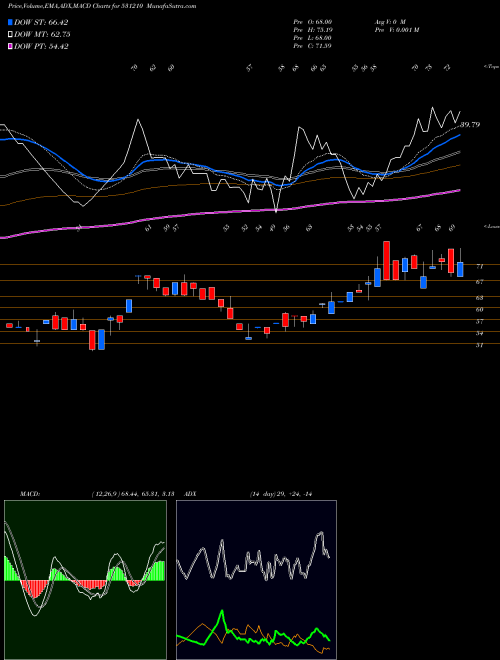Select the DOW MT: 62.75 label
The width and height of the screenshot is (500, 660).
click(42, 35)
